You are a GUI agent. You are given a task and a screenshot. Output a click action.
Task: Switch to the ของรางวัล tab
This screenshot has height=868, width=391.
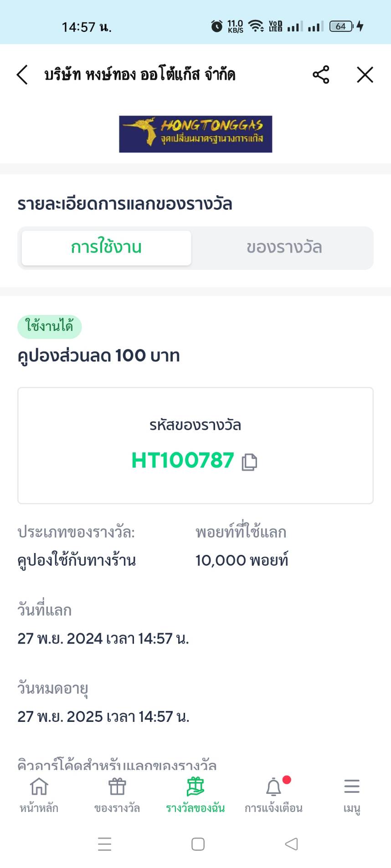pyautogui.click(x=284, y=248)
